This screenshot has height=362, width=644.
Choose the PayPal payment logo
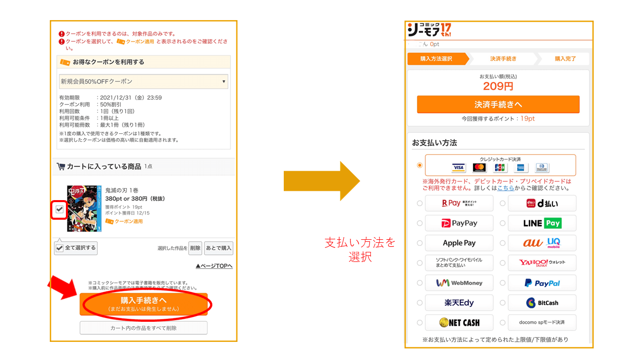tap(542, 283)
